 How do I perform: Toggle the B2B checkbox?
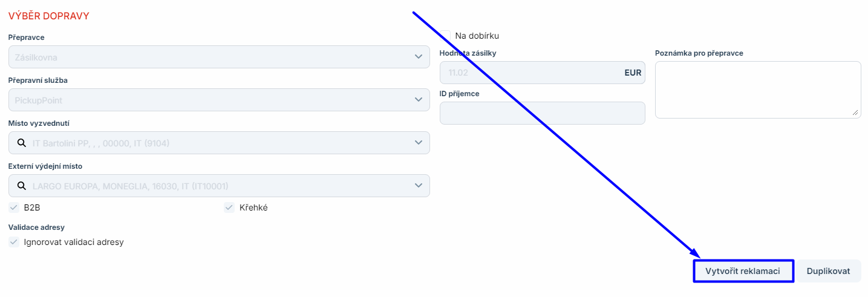(x=14, y=207)
